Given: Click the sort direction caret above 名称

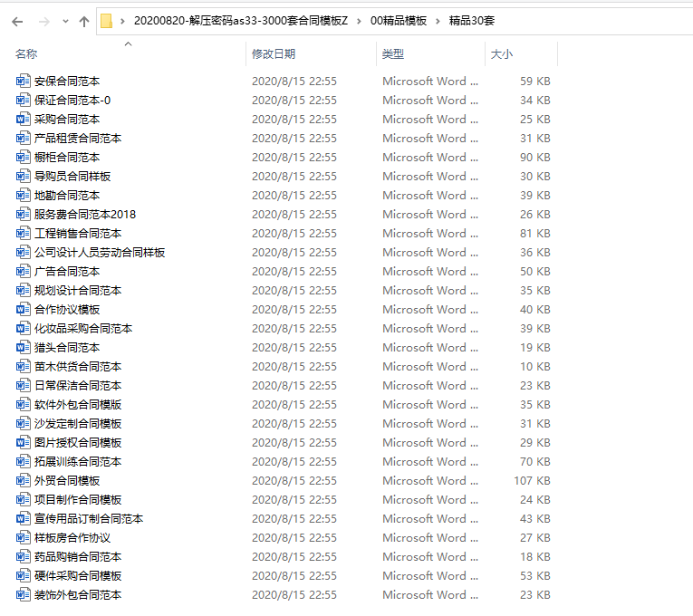Looking at the screenshot, I should [x=128, y=43].
